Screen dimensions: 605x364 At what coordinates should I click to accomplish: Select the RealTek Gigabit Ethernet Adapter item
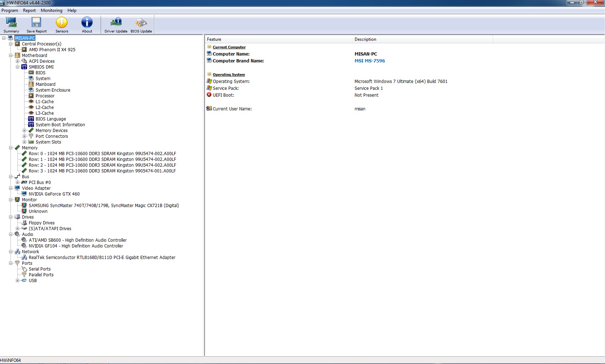(102, 258)
